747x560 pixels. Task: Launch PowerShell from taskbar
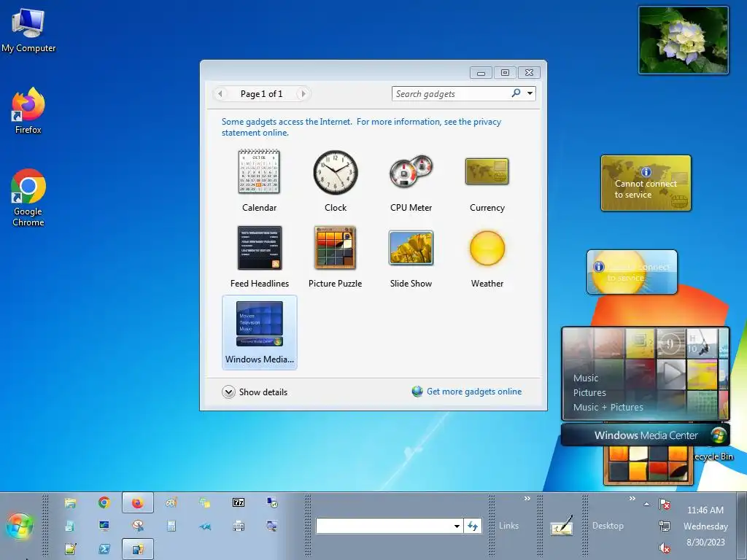(x=104, y=549)
